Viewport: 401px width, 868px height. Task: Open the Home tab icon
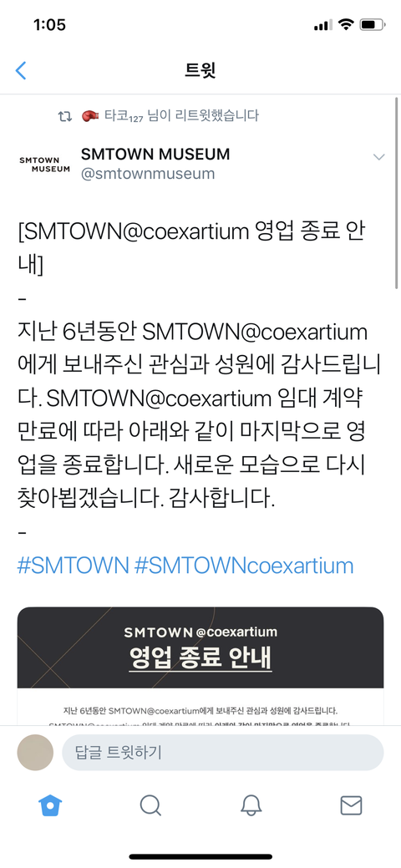(50, 805)
